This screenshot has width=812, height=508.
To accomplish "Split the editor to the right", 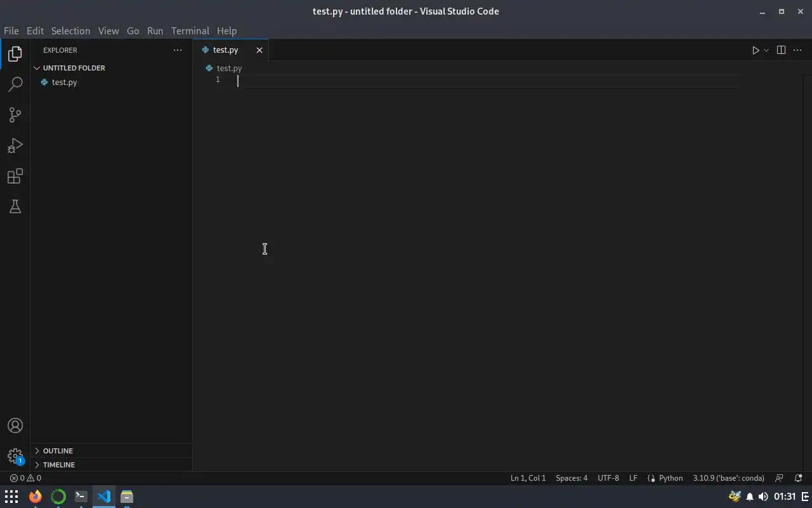I will click(781, 50).
